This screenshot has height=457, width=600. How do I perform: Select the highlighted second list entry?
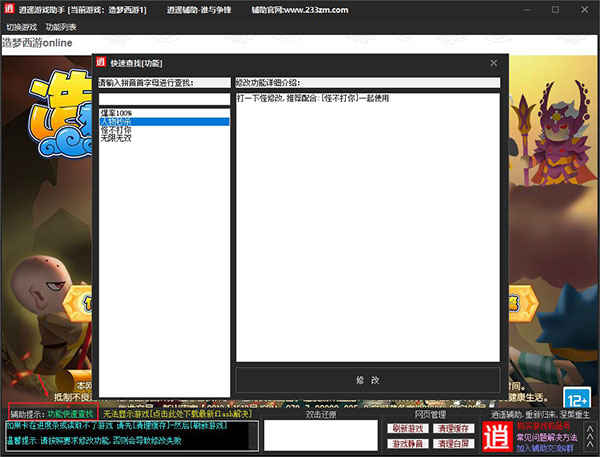click(165, 122)
